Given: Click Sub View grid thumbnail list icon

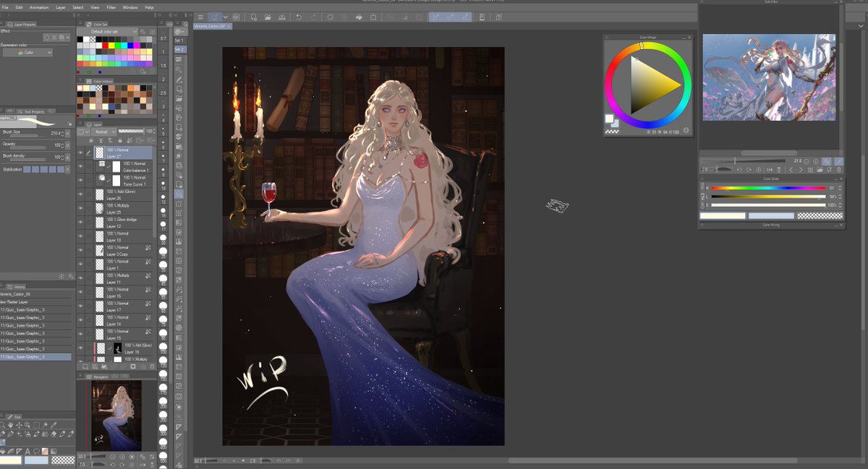Looking at the screenshot, I should point(810,170).
